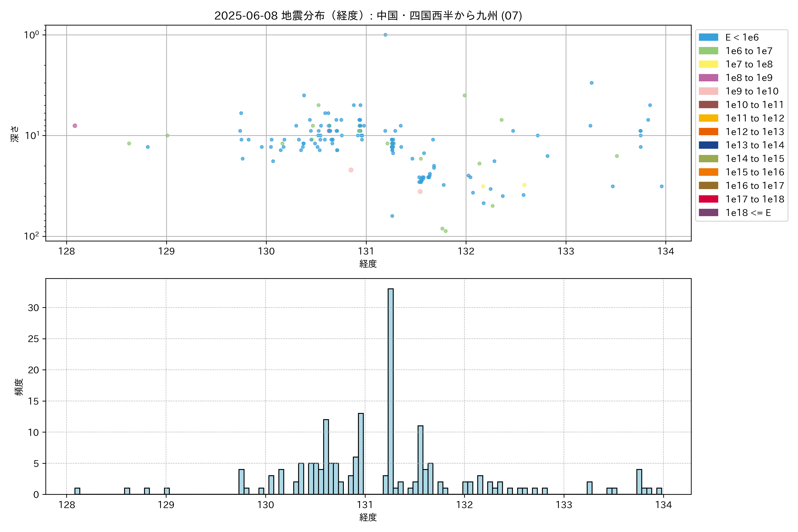Click the chart title text at top
The width and height of the screenshot is (798, 532).
click(x=368, y=16)
